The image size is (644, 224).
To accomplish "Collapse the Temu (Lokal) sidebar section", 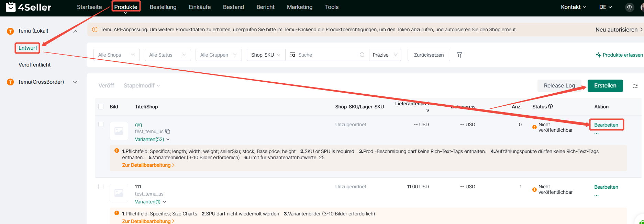I will 75,31.
